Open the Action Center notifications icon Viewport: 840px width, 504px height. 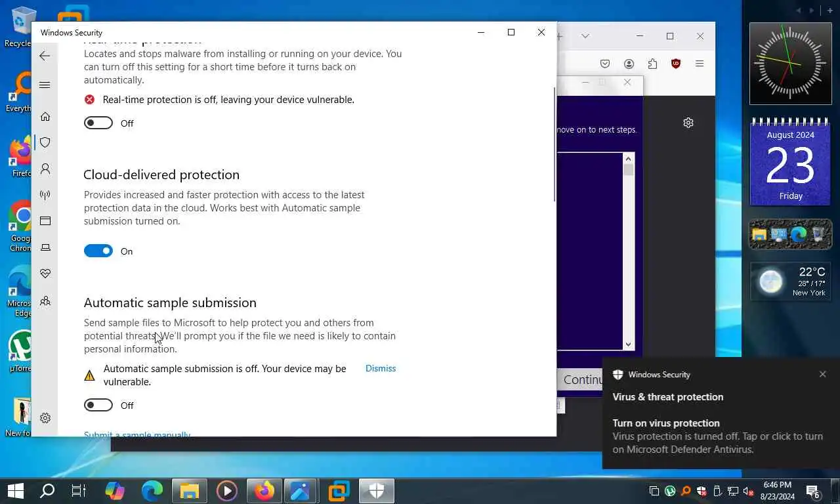click(x=814, y=491)
